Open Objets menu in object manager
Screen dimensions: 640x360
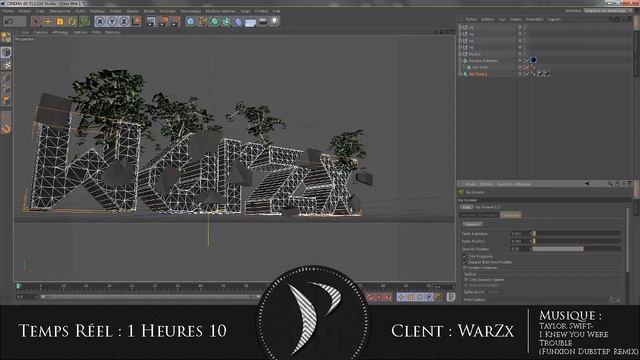[x=516, y=19]
